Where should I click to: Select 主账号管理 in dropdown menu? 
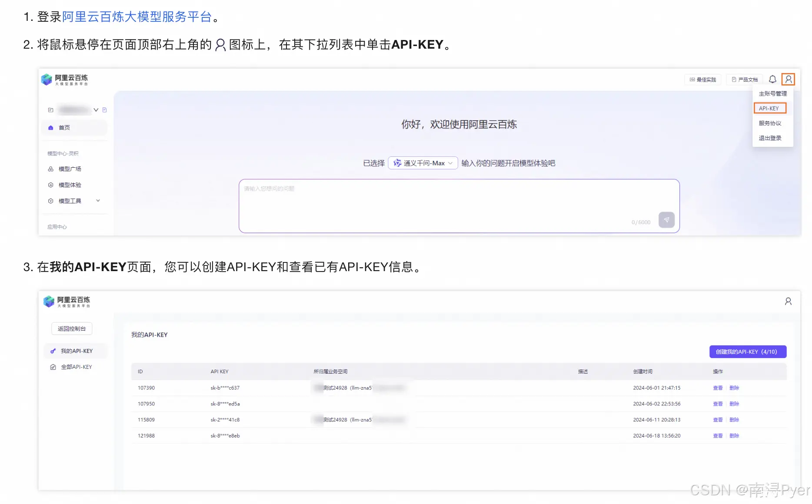(772, 93)
